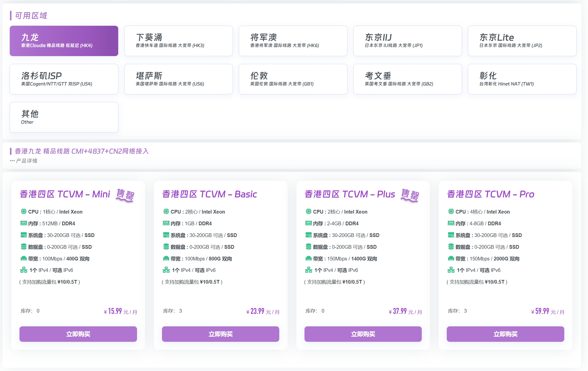Expand the 产品详情 product details section

click(x=24, y=161)
